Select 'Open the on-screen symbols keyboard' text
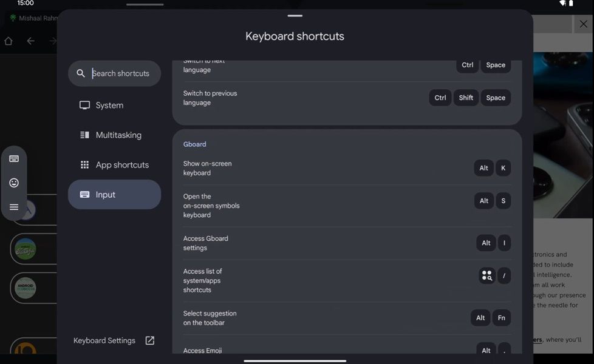594x364 pixels. click(x=211, y=206)
